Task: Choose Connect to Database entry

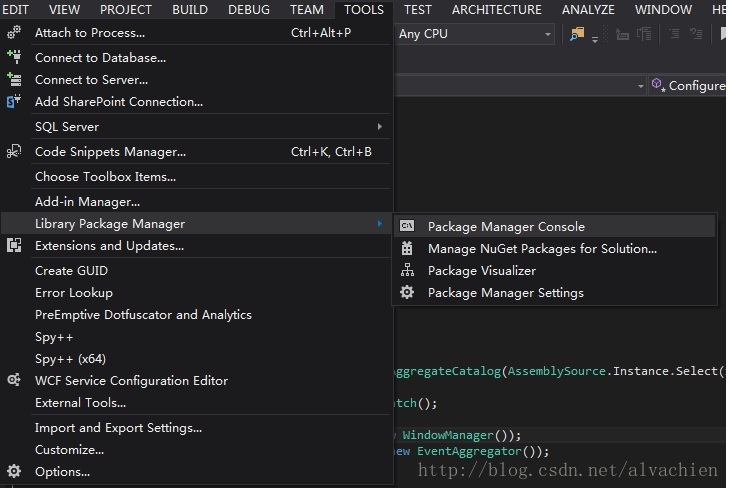Action: [x=195, y=58]
